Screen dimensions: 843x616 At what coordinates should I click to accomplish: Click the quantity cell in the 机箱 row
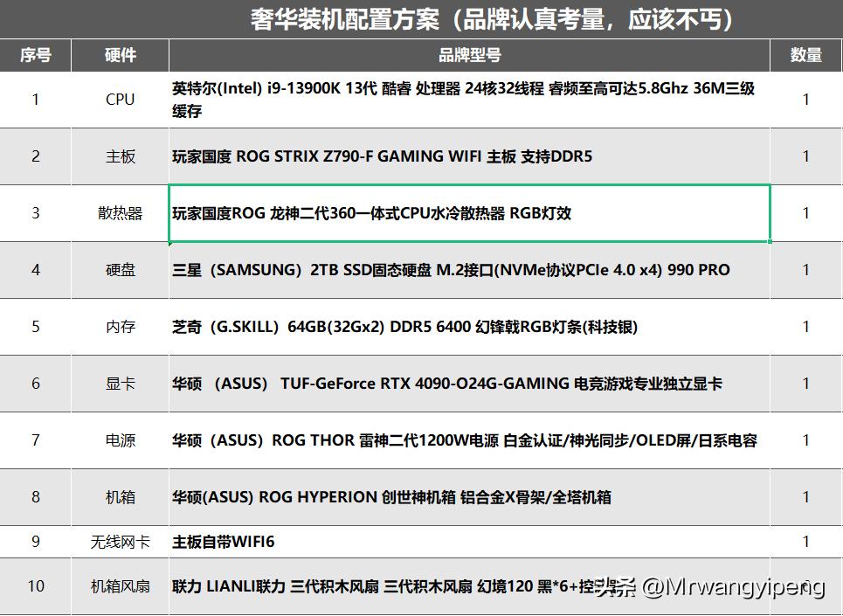806,497
